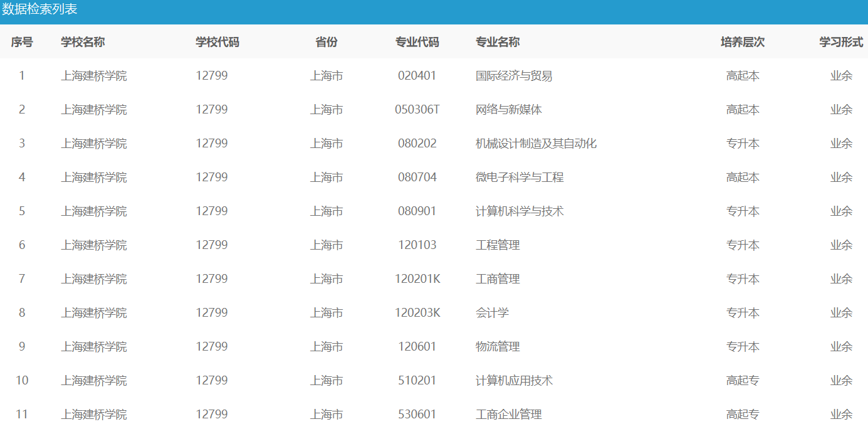
Task: Select sequence number '5' in the 080901 row
Action: tap(22, 211)
